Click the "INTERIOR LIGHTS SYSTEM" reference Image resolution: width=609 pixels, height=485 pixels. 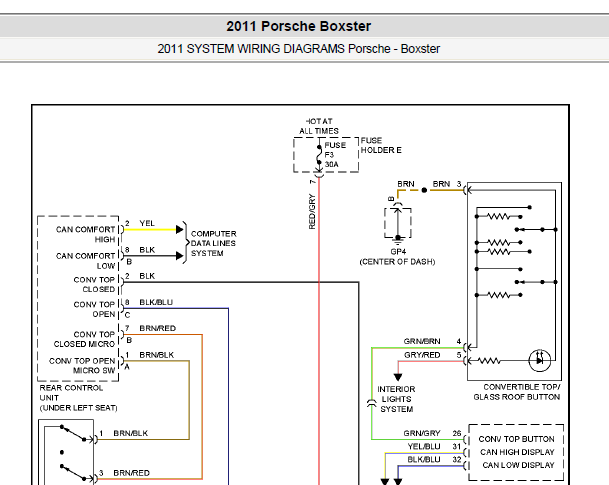396,399
